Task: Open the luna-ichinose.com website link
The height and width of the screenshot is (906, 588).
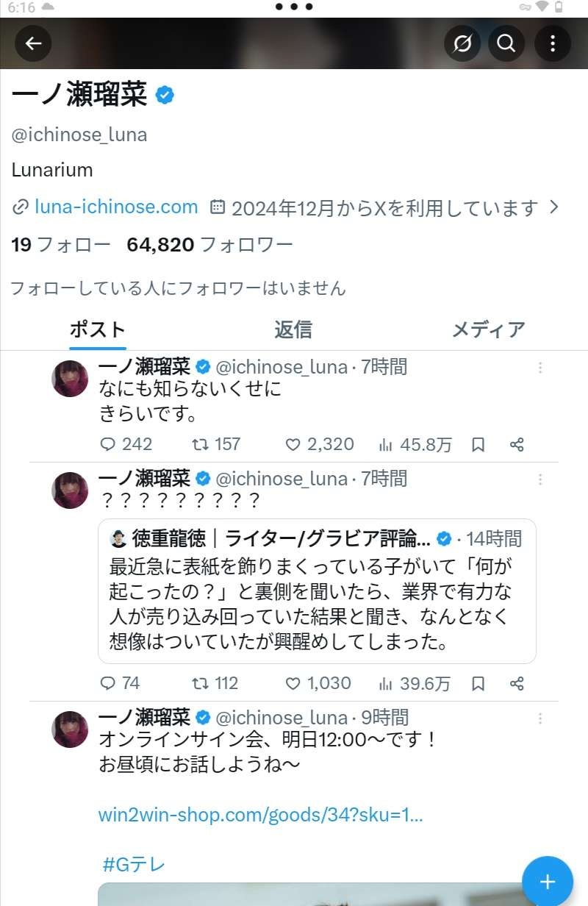Action: pos(116,207)
